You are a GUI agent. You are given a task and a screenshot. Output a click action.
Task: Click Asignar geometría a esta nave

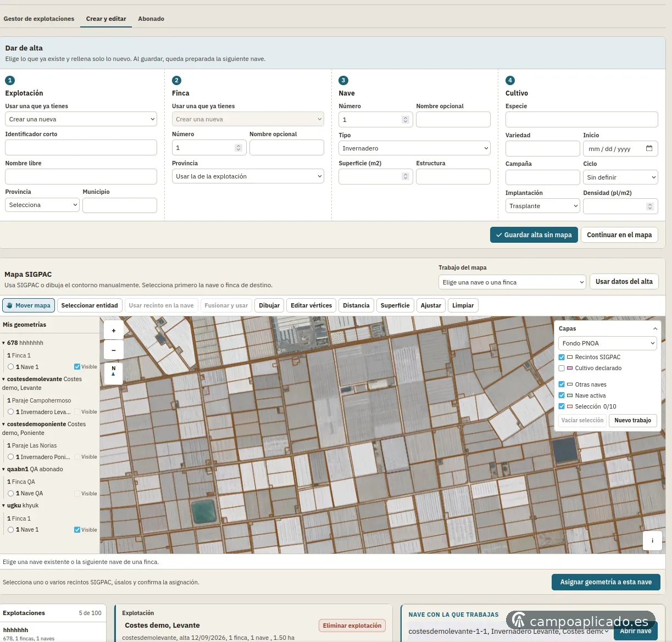[606, 582]
